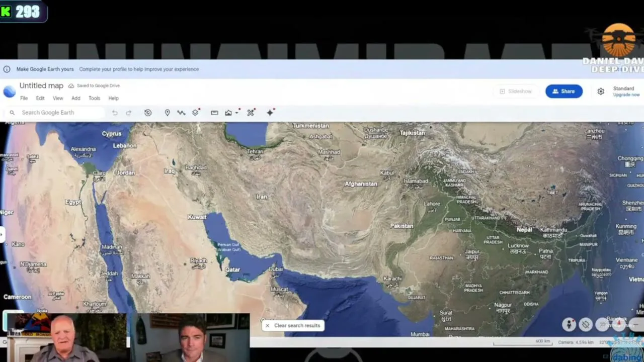The width and height of the screenshot is (644, 362).
Task: Click the Qatar label on the map
Action: [232, 269]
